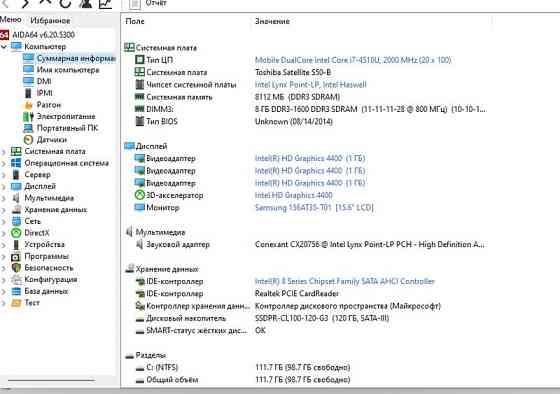This screenshot has width=560, height=394.
Task: Expand Операционная система tree node
Action: 4,164
